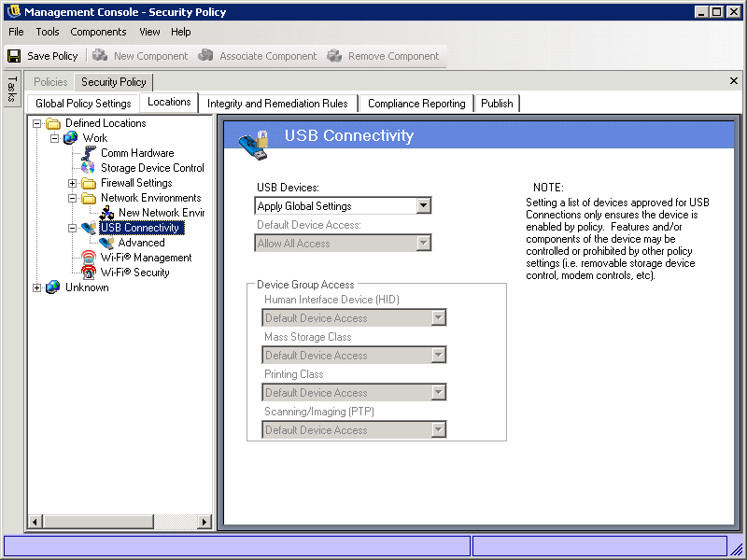747x560 pixels.
Task: Switch to Global Policy Settings tab
Action: pos(83,104)
